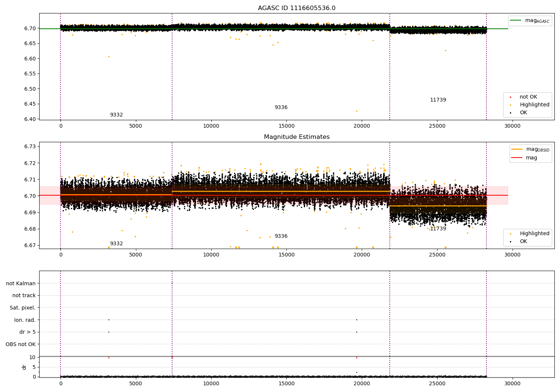
Task: Click the "6.70" y-tick in top plot
Action: (30, 29)
